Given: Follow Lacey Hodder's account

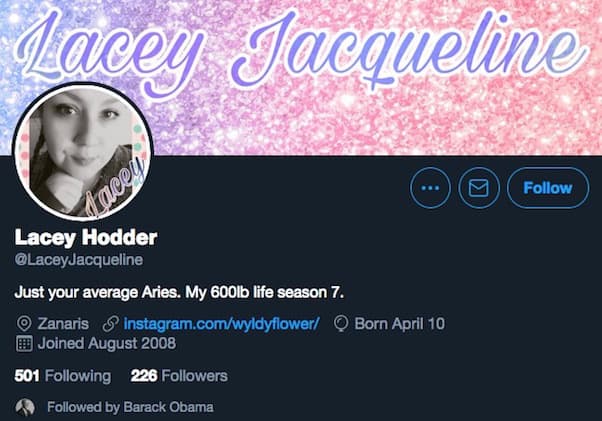Looking at the screenshot, I should 548,188.
